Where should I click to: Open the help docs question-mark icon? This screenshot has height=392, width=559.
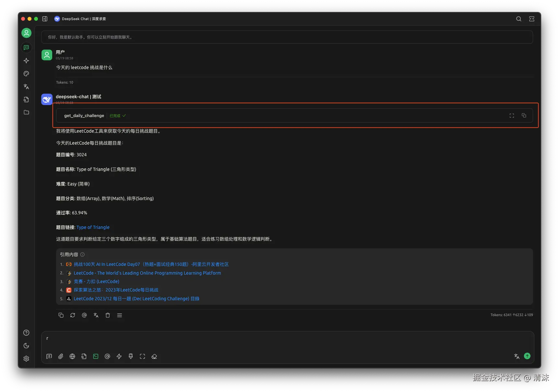(x=26, y=333)
